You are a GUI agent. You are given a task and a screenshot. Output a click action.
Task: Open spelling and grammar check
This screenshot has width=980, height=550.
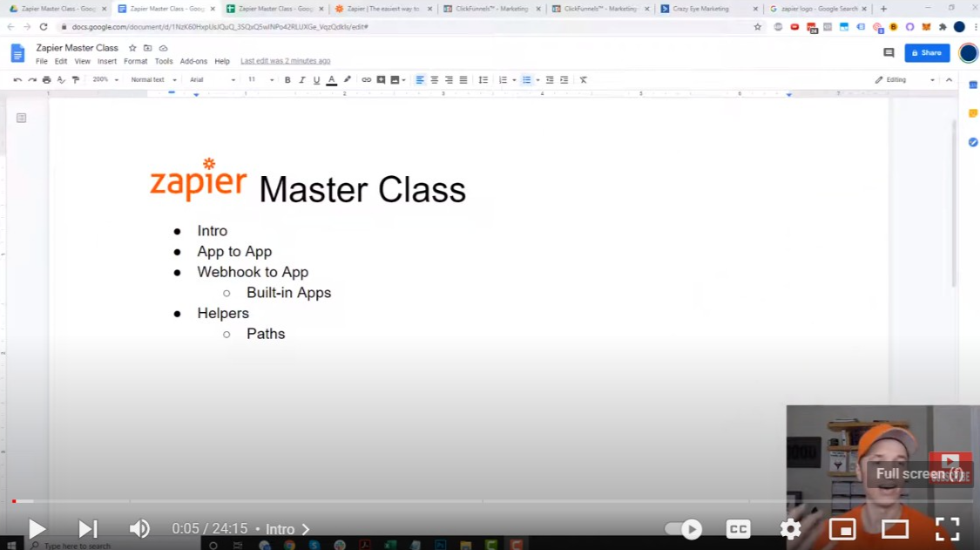point(61,79)
